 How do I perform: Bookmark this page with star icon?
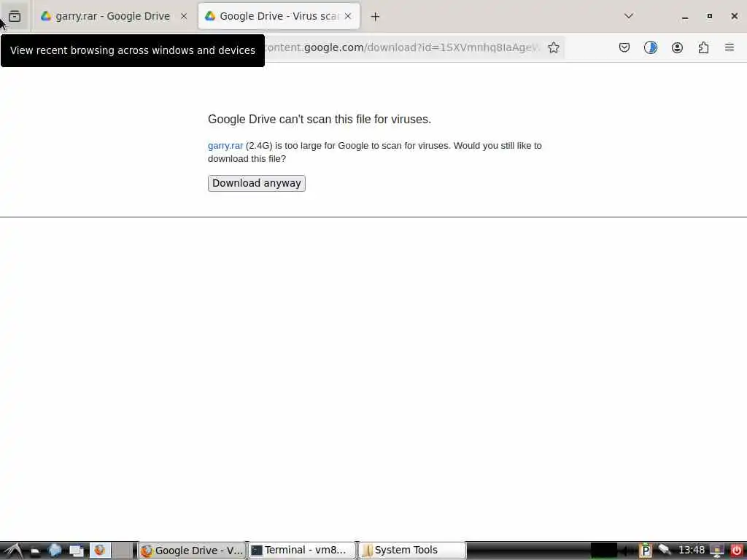(554, 47)
